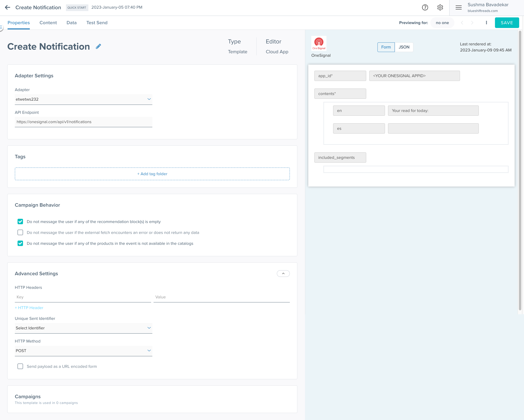Screen dimensions: 524x420
Task: Click the OneSignal logo thumbnail
Action: pos(319,43)
